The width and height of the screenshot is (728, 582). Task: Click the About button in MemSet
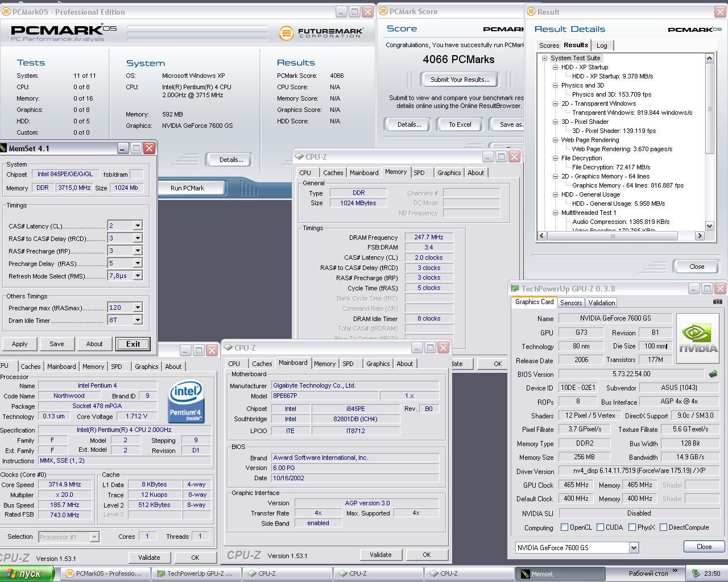coord(94,344)
